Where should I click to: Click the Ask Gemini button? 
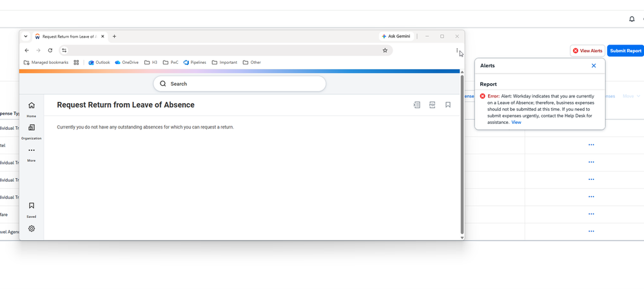[396, 36]
